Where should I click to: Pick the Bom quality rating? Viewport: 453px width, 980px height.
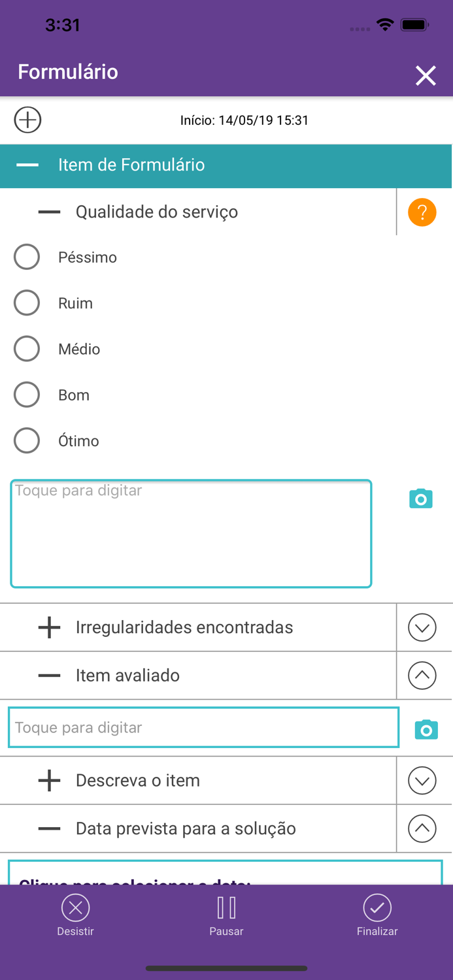point(27,395)
